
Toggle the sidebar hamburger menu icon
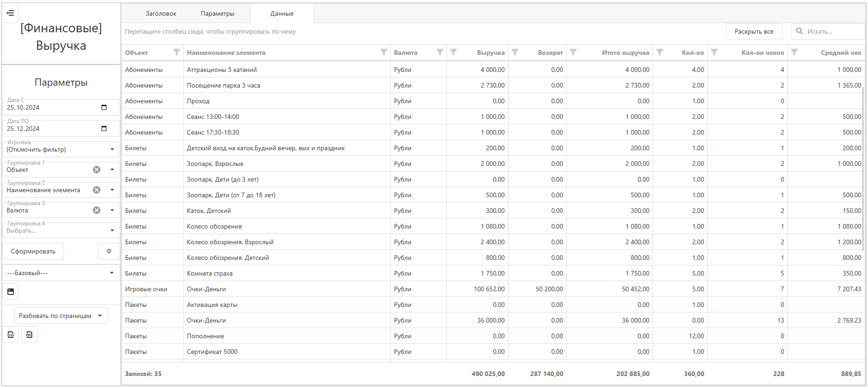coord(10,13)
